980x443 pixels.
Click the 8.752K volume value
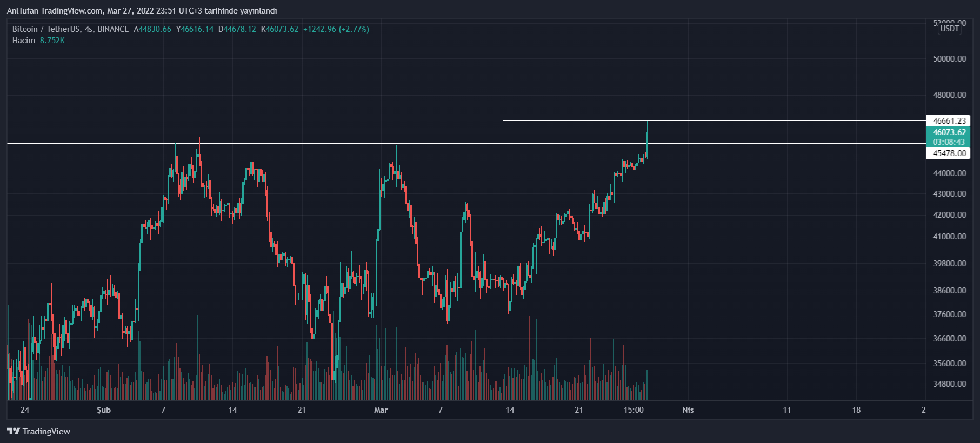coord(52,41)
